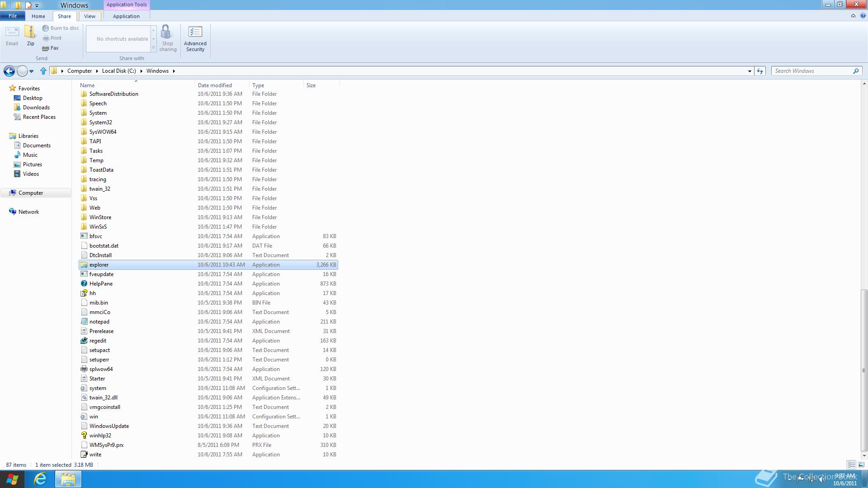The height and width of the screenshot is (488, 868).
Task: Scroll down the file list panel
Action: (x=863, y=455)
